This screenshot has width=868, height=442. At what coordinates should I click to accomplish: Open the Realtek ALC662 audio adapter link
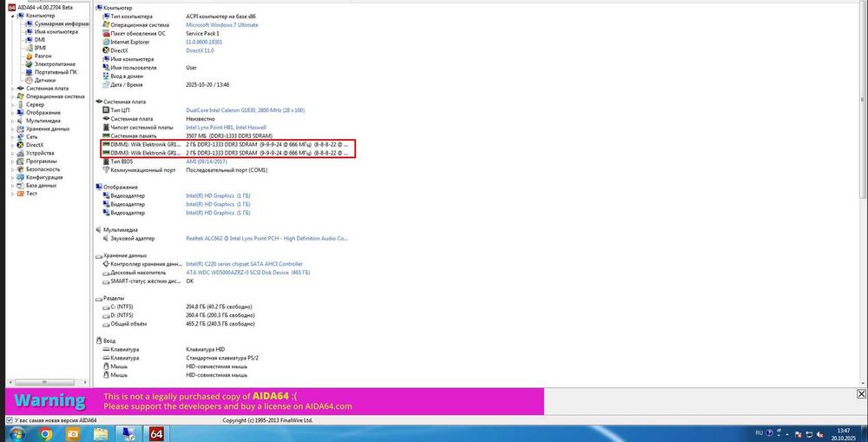coord(266,239)
